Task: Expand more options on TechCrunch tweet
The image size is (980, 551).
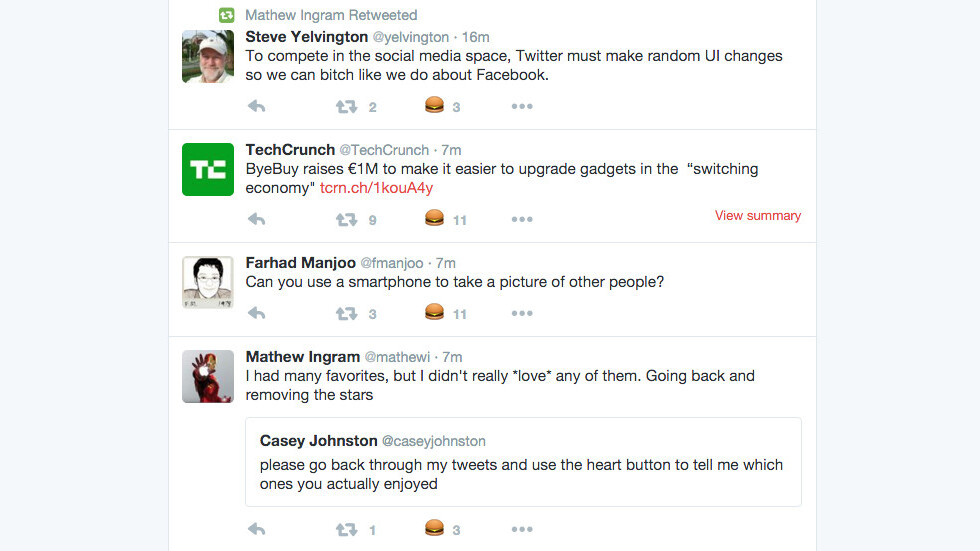Action: point(522,219)
